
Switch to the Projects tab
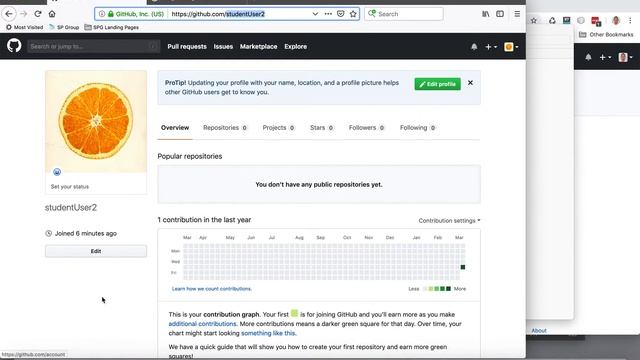coord(278,128)
